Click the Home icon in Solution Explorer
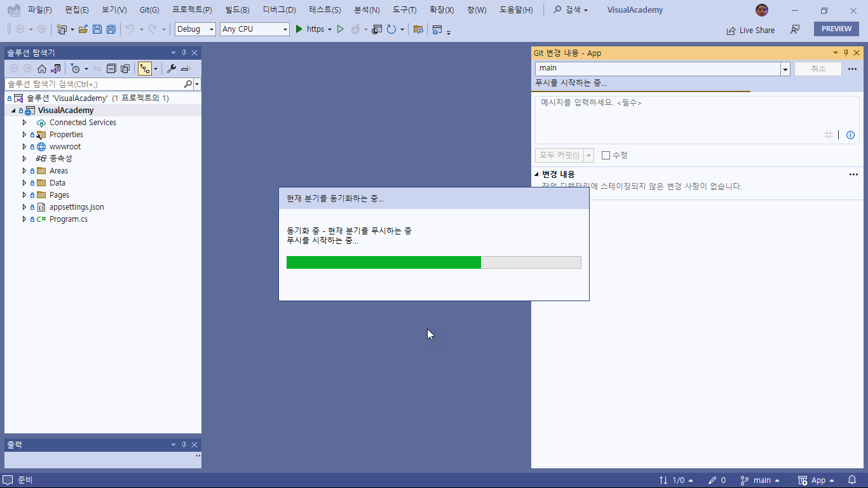This screenshot has width=868, height=488. tap(42, 69)
